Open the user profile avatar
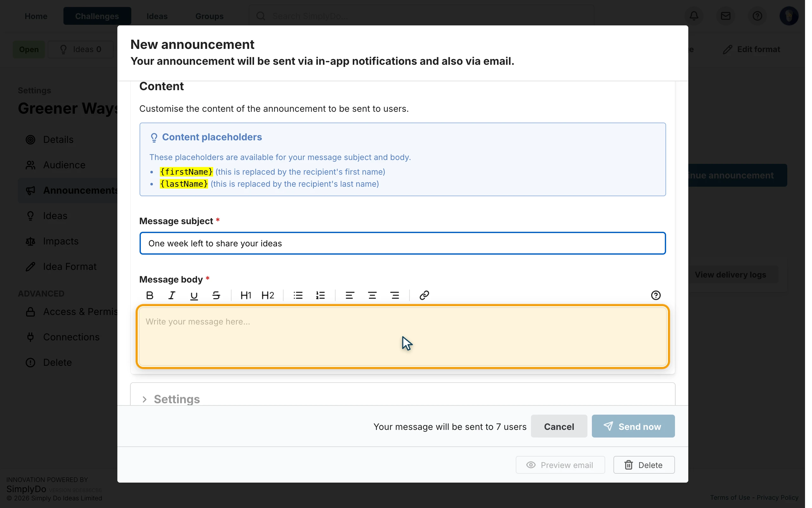Image resolution: width=812 pixels, height=508 pixels. 789,16
